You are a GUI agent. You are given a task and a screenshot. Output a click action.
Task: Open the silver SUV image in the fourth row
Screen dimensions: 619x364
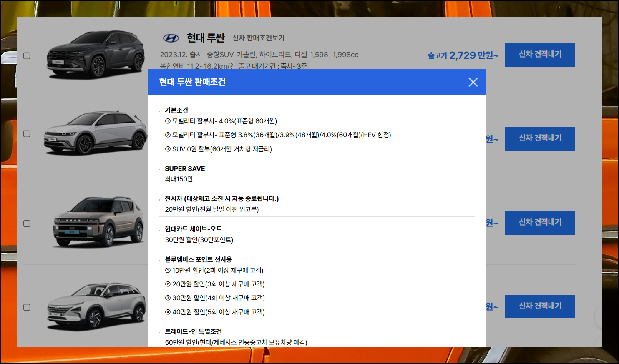pos(96,306)
